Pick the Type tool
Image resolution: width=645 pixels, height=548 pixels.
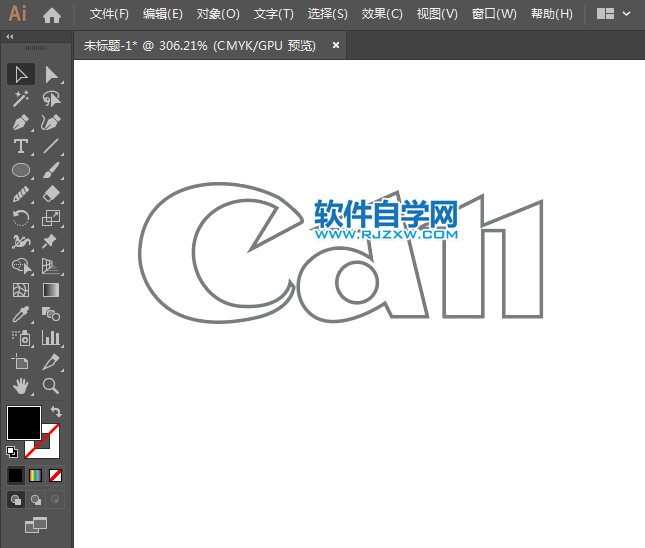tap(21, 146)
